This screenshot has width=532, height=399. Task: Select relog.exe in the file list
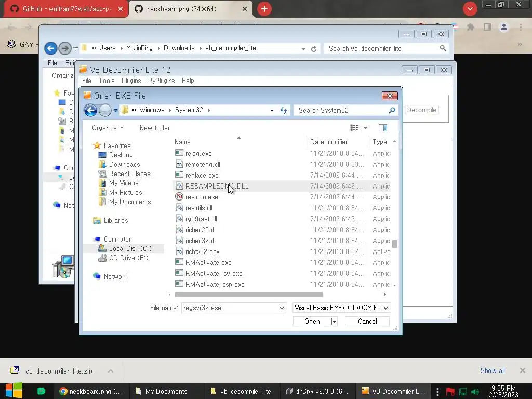(198, 153)
